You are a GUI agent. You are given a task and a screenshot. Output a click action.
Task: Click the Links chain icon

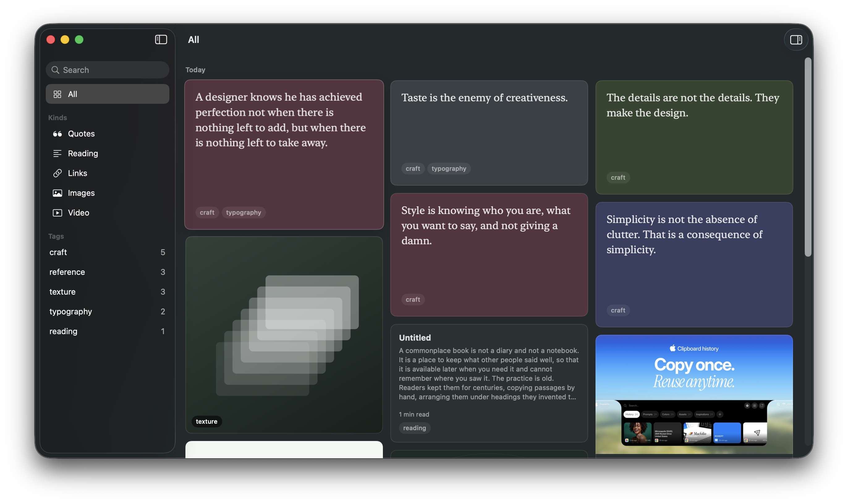(x=57, y=173)
